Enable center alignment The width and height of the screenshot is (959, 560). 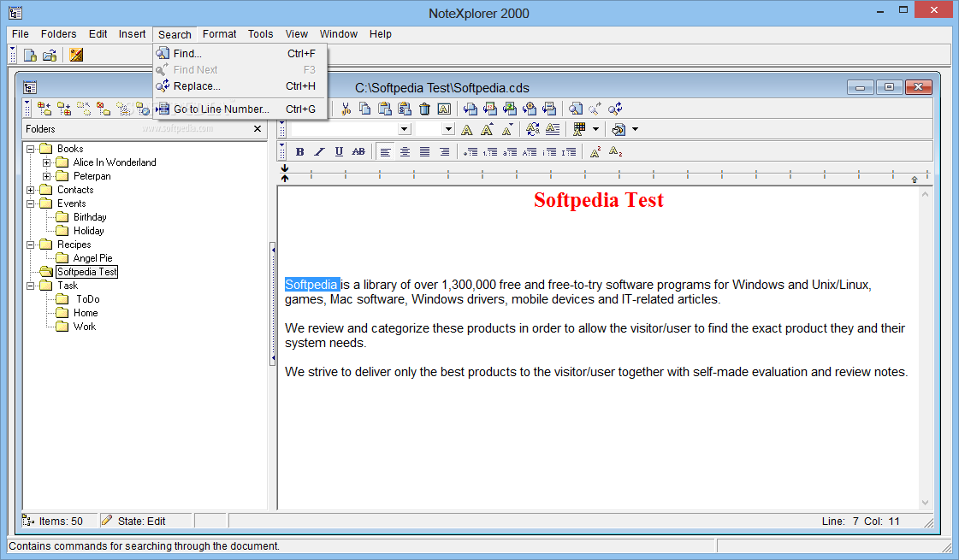click(x=405, y=151)
